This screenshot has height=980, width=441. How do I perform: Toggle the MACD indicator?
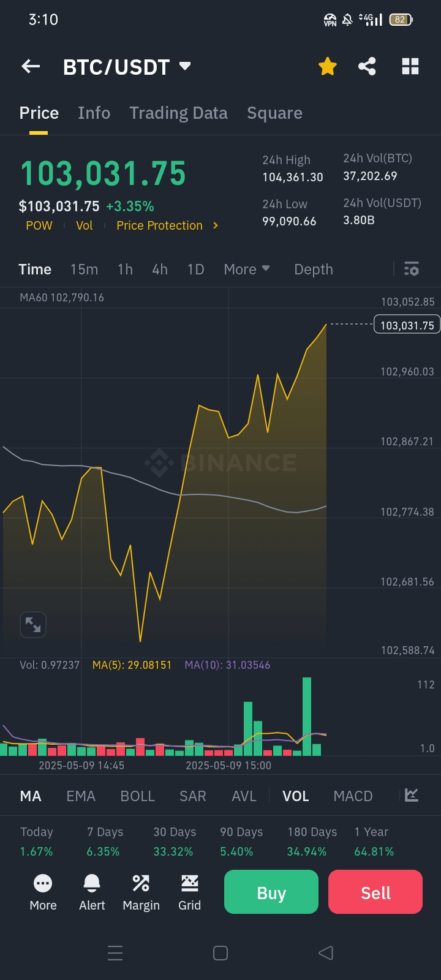point(353,796)
